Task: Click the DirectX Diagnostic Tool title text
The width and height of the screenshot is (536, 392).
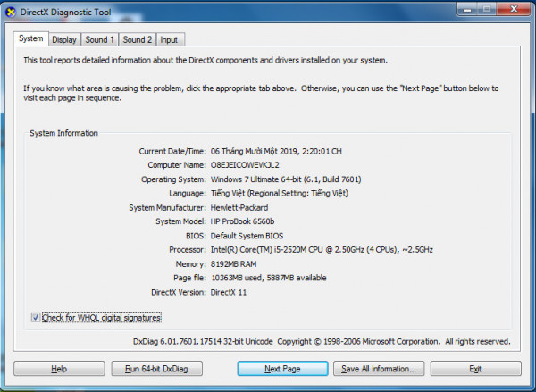Action: coord(65,13)
